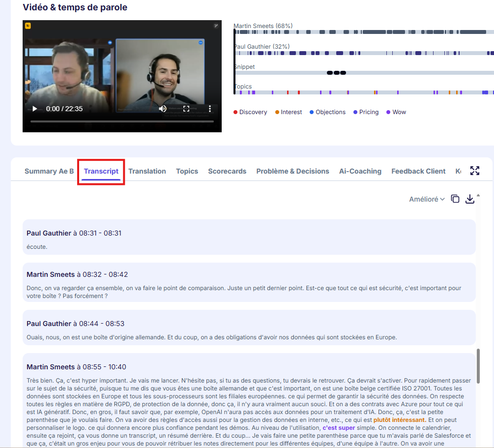This screenshot has height=448, width=494.
Task: Click the Paul Gauthier speaking timeline
Action: coord(364,53)
